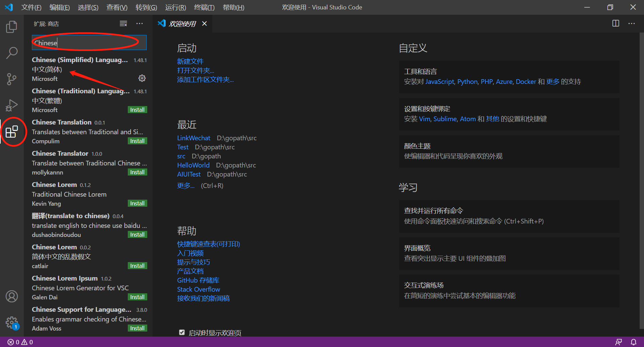Install Chinese Translator by mollykannn
This screenshot has height=347, width=644.
click(138, 172)
